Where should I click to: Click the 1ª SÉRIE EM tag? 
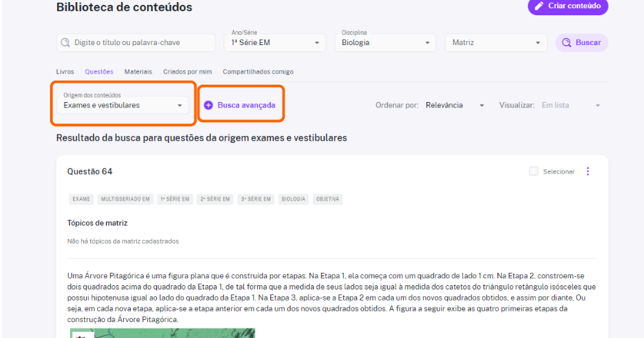[175, 199]
